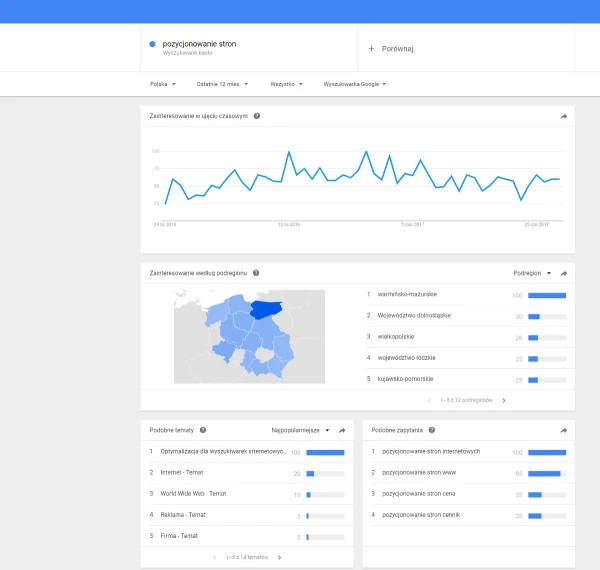
Task: Open the Najpopularniejsze sorting dropdown
Action: tap(299, 430)
